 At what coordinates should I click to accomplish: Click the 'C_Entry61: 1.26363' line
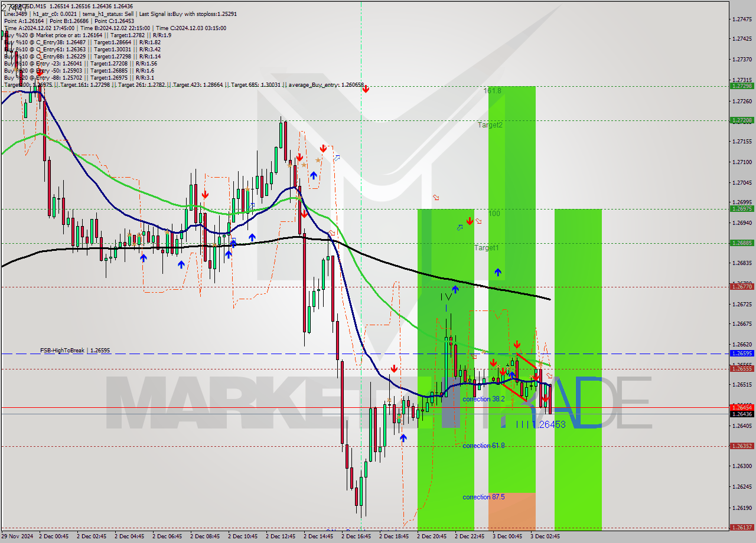coord(83,49)
